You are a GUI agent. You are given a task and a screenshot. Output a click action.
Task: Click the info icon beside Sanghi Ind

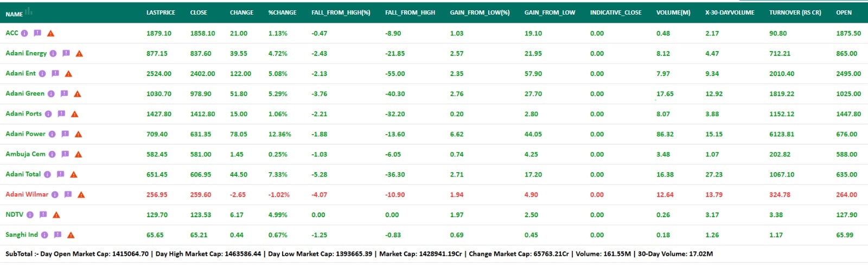coord(44,235)
